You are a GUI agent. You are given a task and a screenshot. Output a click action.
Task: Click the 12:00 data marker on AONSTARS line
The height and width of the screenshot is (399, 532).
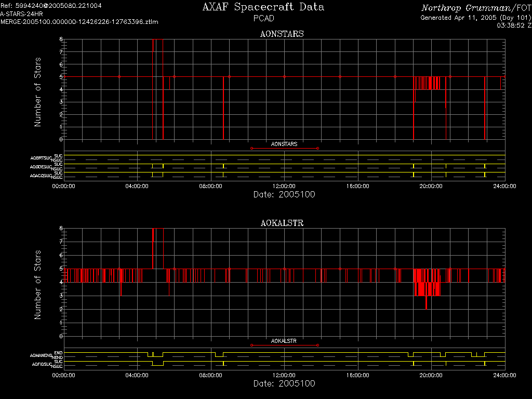click(285, 77)
